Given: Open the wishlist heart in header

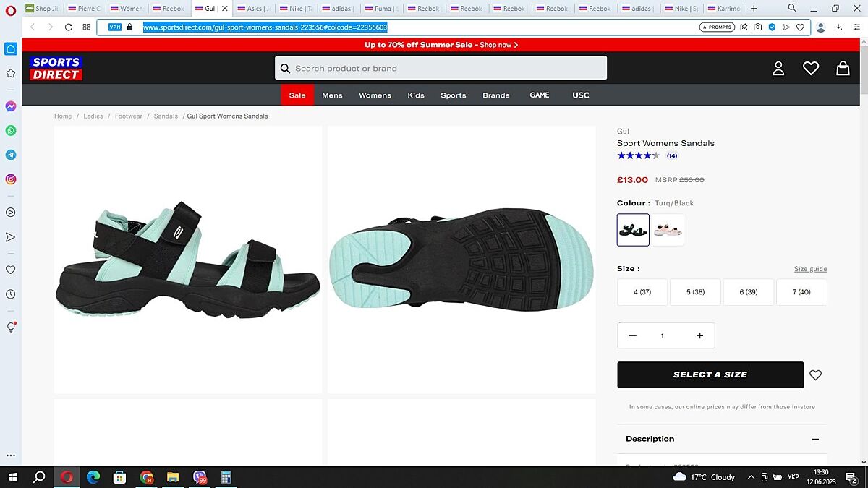Looking at the screenshot, I should [x=811, y=68].
